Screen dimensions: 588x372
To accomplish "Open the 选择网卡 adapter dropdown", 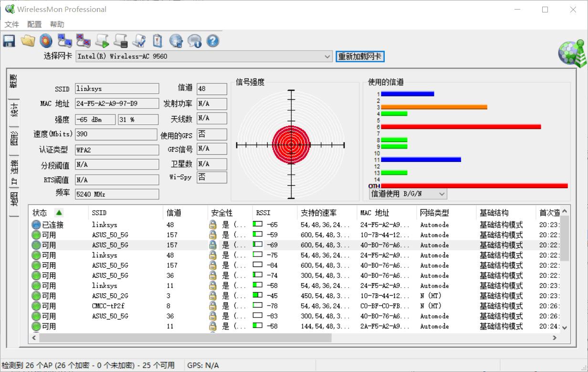I will tap(328, 56).
